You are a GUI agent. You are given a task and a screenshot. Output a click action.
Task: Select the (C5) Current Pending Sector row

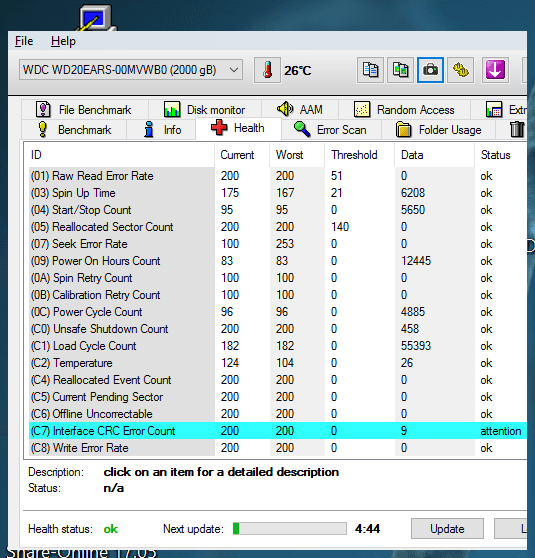[x=278, y=397]
